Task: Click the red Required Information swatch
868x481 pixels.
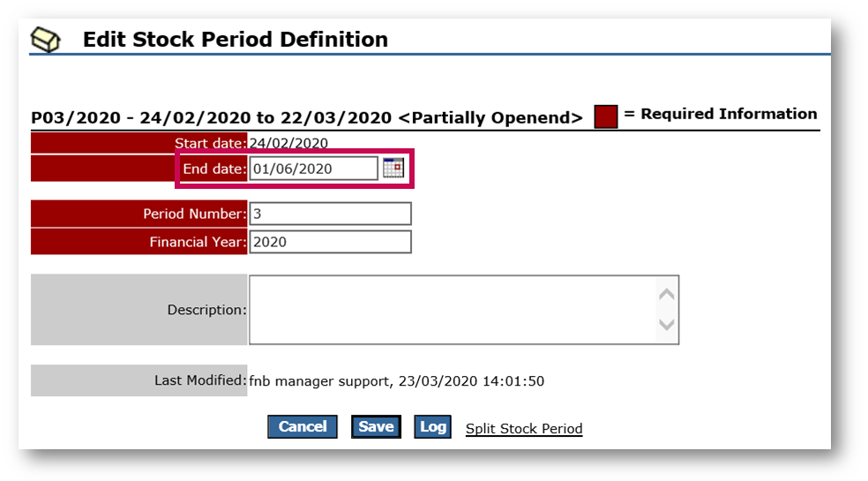Action: (x=606, y=116)
